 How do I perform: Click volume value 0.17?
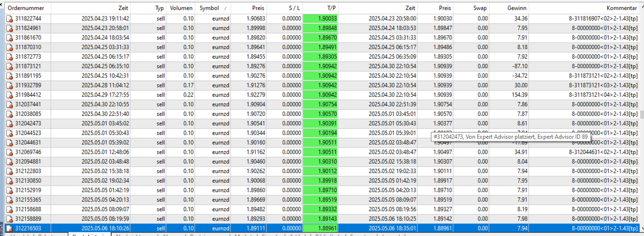[x=188, y=85]
